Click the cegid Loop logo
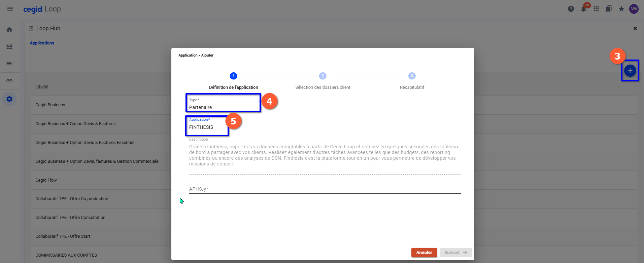This screenshot has height=263, width=644. click(x=42, y=9)
